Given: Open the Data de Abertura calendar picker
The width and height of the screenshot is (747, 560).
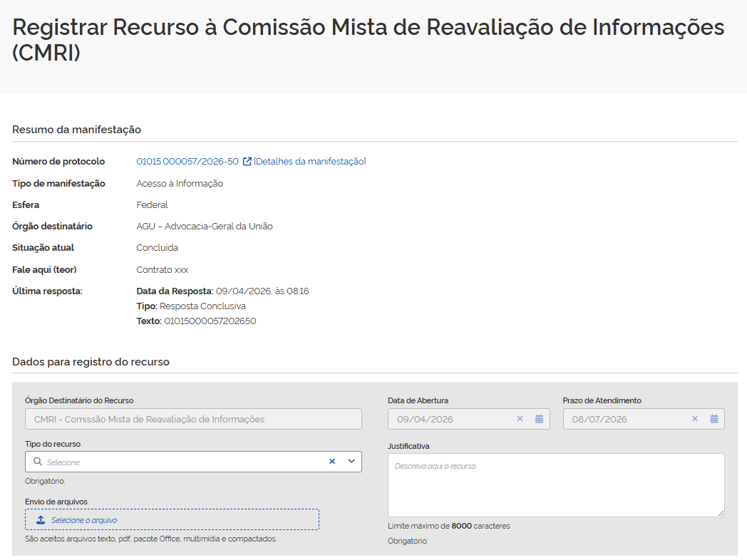Looking at the screenshot, I should [x=540, y=419].
